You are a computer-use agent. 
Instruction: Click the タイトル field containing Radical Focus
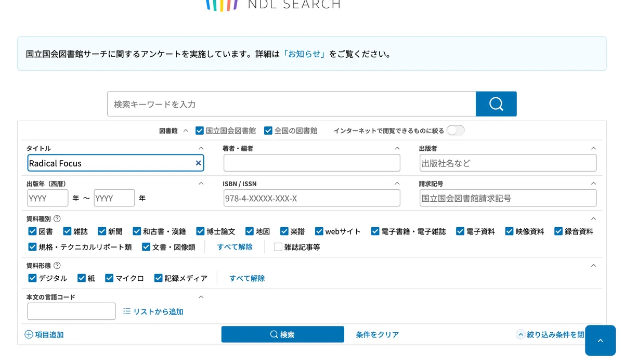point(115,163)
